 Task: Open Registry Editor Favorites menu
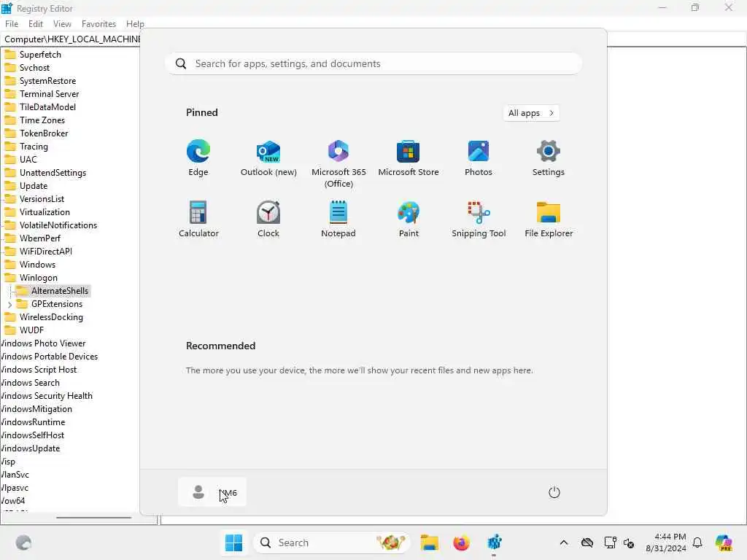tap(98, 24)
